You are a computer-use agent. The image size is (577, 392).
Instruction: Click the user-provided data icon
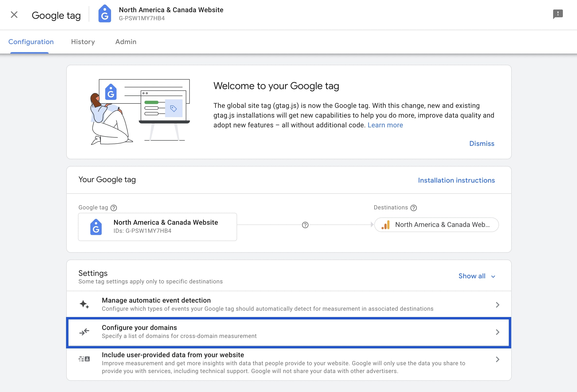[x=84, y=359]
